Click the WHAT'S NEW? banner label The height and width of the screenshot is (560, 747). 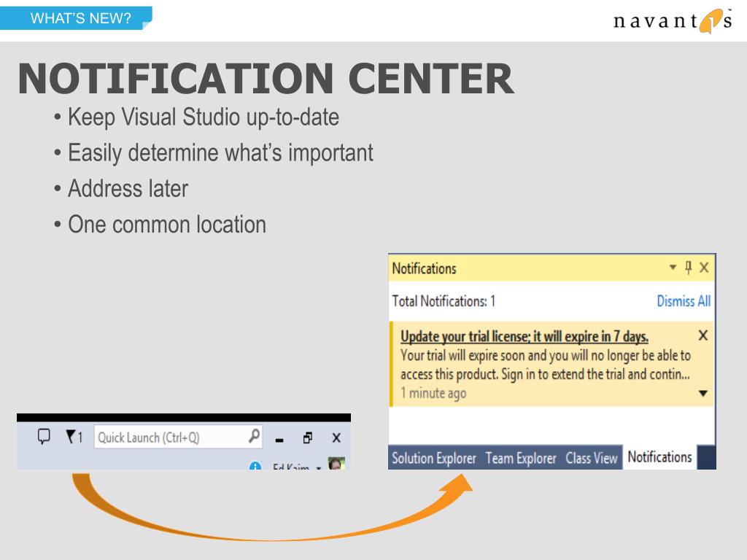[x=80, y=18]
